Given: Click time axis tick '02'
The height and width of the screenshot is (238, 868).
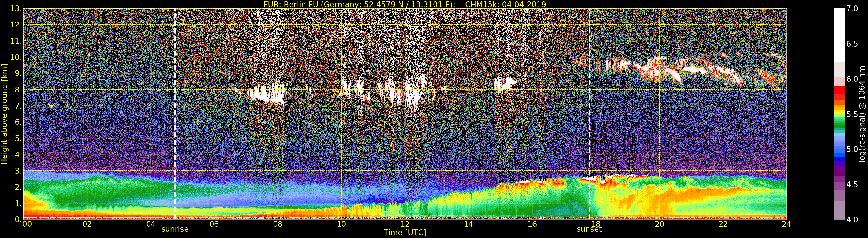Looking at the screenshot, I should (87, 224).
